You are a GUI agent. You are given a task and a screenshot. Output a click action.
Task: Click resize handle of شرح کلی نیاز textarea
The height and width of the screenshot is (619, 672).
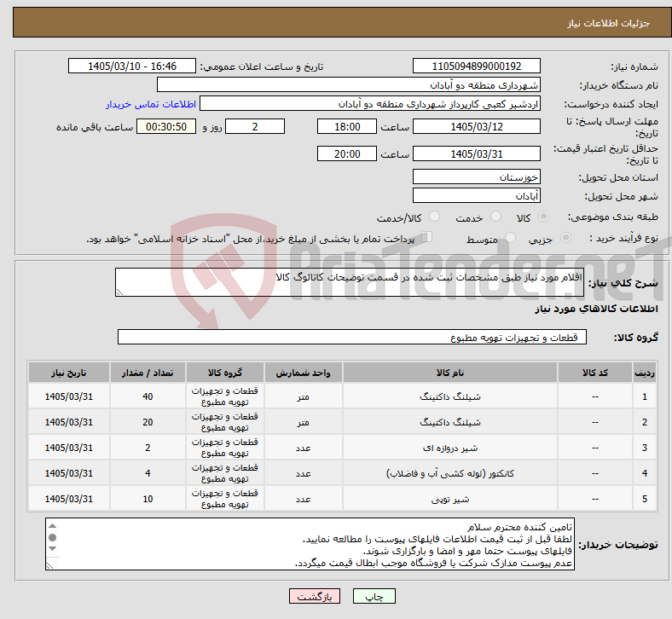coord(119,292)
